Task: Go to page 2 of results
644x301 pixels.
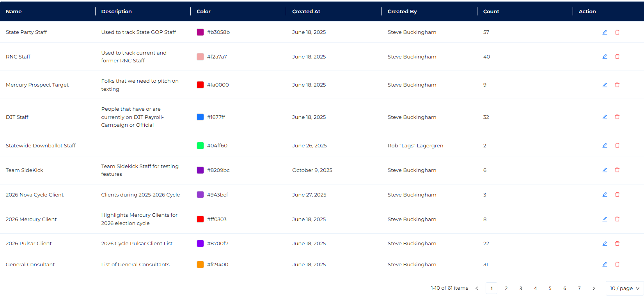Action: pos(506,289)
